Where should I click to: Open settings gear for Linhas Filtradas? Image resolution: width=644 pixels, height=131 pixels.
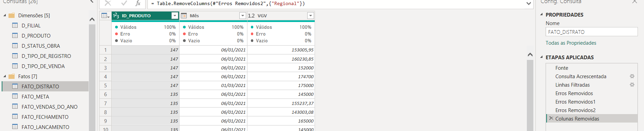tap(632, 85)
